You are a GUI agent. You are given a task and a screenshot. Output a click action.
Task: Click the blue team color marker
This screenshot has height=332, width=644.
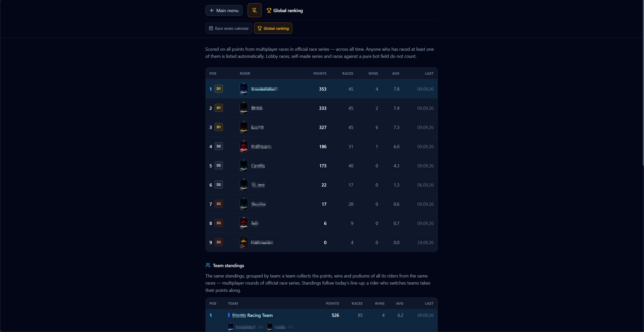pyautogui.click(x=229, y=315)
